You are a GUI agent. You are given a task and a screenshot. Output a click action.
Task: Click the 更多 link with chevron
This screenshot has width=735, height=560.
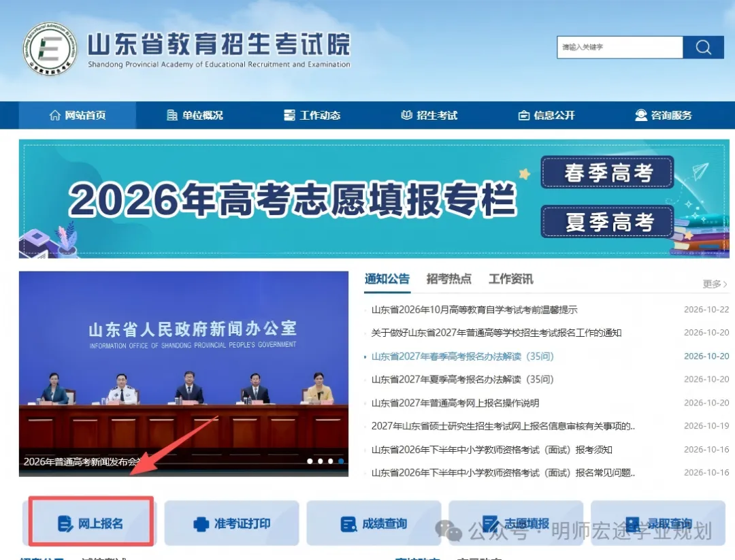pyautogui.click(x=715, y=284)
